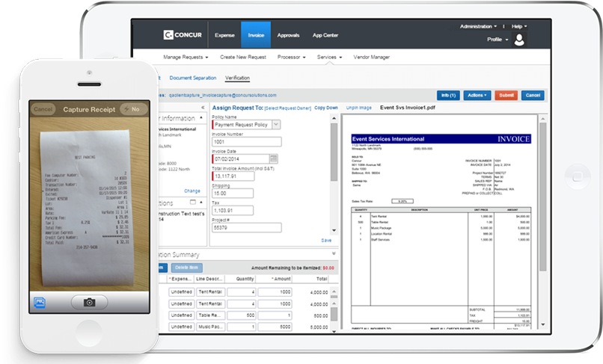Toggle the flash 'No' setting on phone
The width and height of the screenshot is (603, 364).
pyautogui.click(x=132, y=109)
